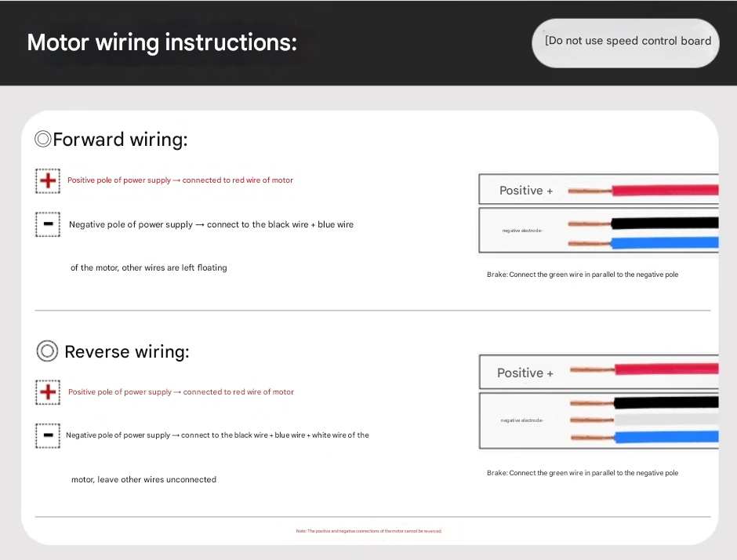Click the circle icon beside Reverse wiring
Image resolution: width=737 pixels, height=560 pixels.
pyautogui.click(x=47, y=351)
